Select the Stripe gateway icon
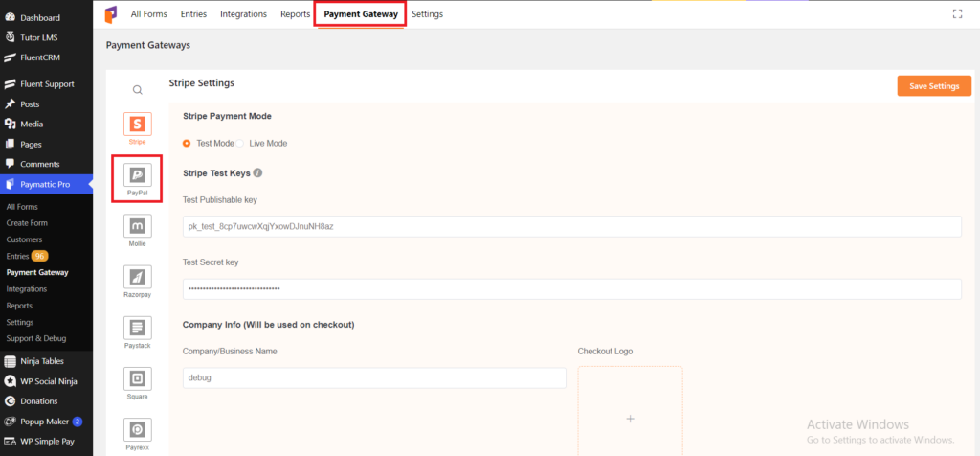Screen dimensions: 980x456 138,124
